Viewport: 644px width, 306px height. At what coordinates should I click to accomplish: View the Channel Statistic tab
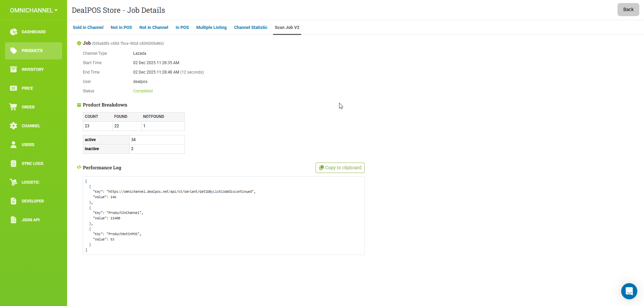pos(251,28)
